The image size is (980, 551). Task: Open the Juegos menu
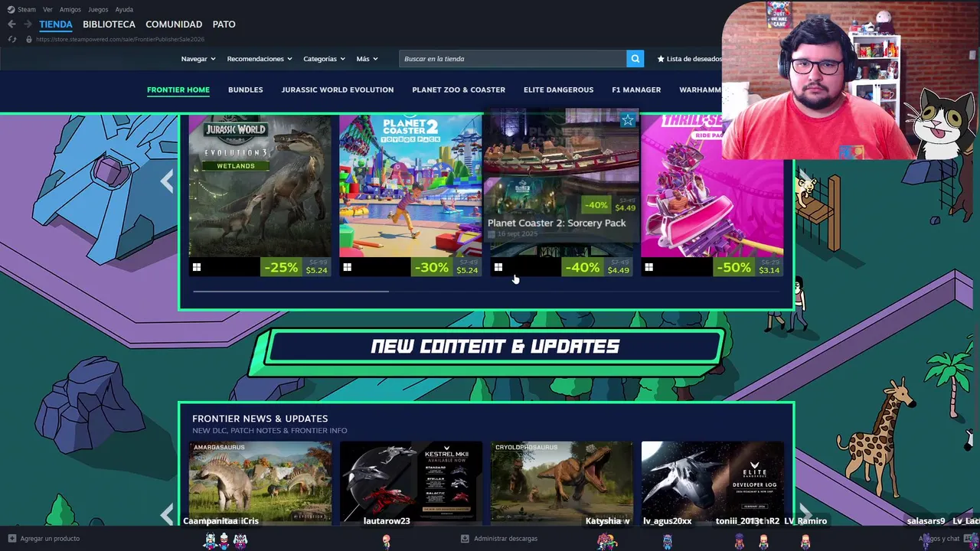point(98,9)
